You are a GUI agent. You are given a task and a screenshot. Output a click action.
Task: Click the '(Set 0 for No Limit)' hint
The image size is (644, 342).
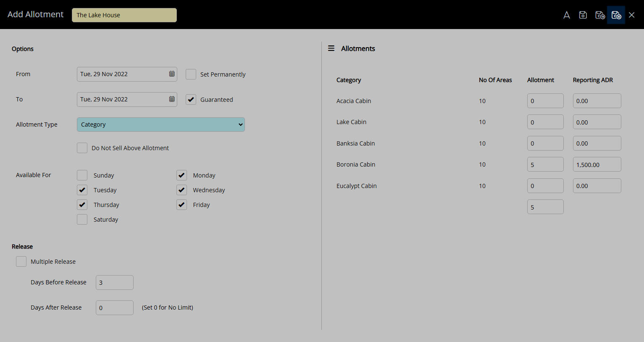click(x=168, y=308)
